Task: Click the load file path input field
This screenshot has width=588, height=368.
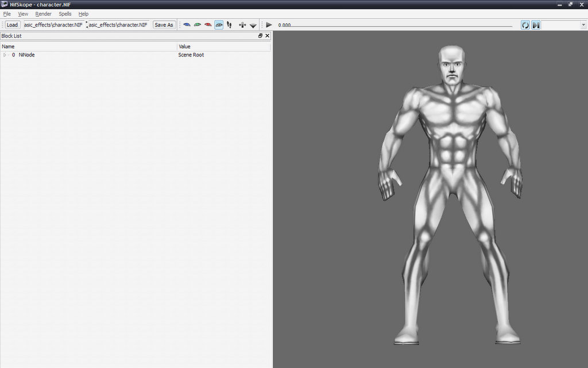Action: click(x=53, y=25)
